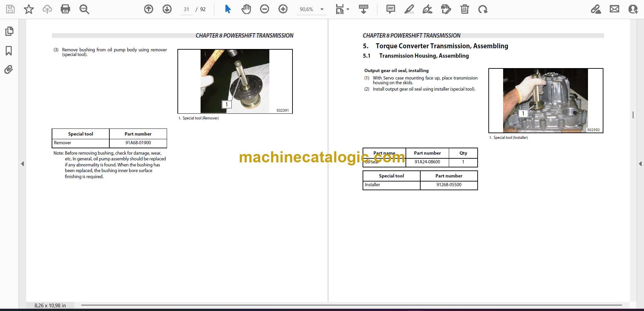Click the heading Torque Converter Transmission, Assembling
The image size is (644, 311).
(x=442, y=46)
